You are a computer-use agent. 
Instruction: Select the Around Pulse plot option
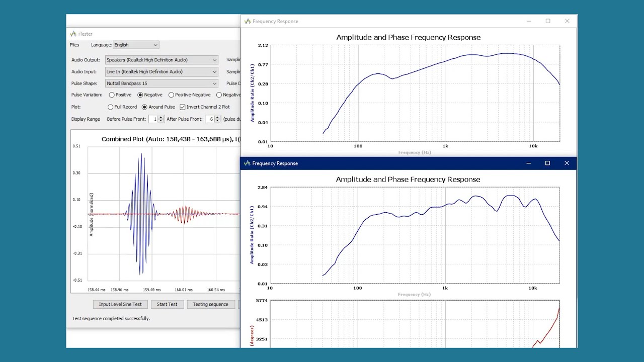144,107
